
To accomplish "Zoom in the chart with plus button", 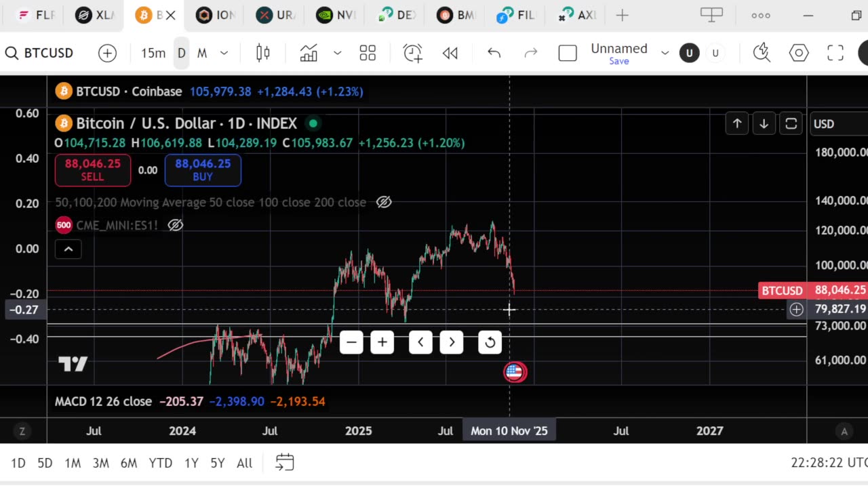I will click(382, 342).
